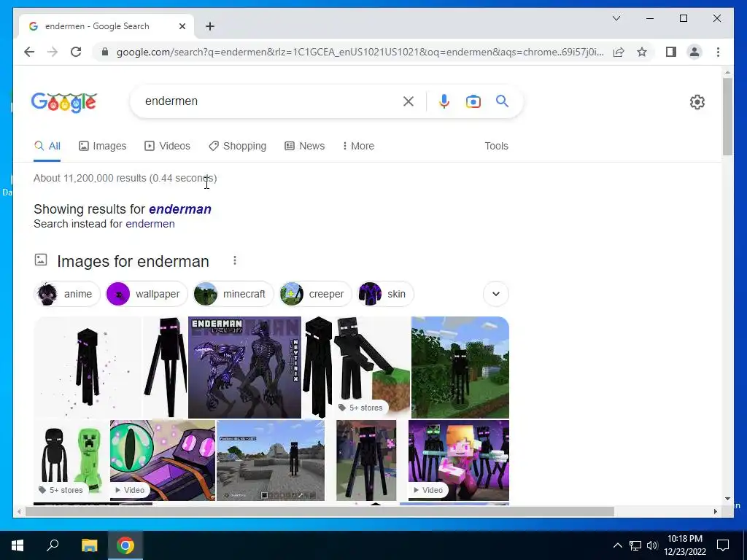Open Chrome's three-dot menu
The height and width of the screenshot is (560, 747).
tap(718, 52)
